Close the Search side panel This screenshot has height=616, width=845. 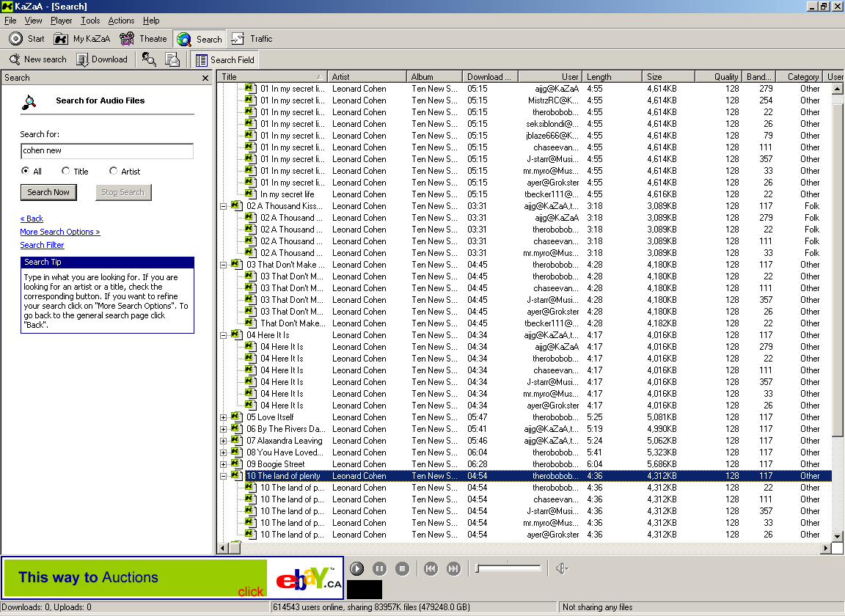click(x=205, y=78)
